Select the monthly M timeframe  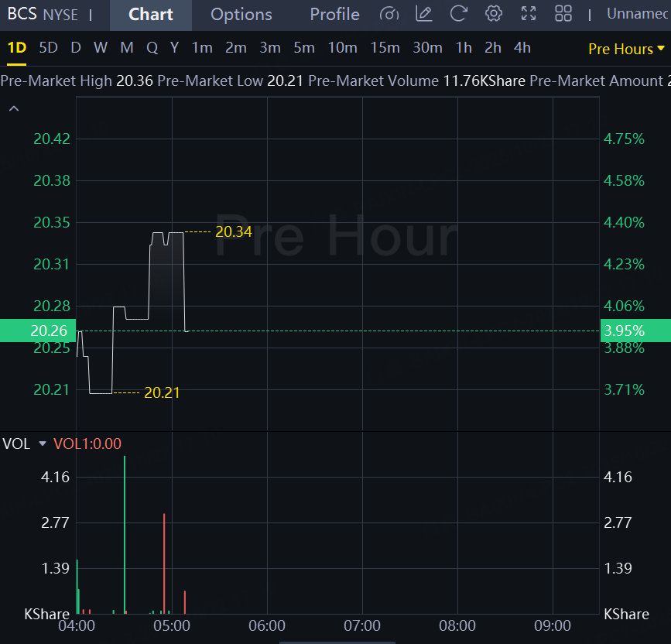click(x=127, y=47)
